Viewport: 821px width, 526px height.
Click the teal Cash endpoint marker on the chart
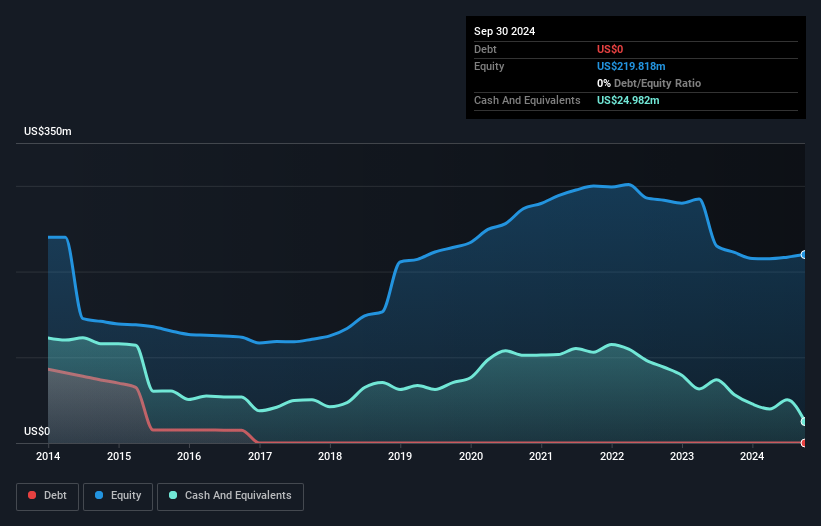tap(804, 421)
